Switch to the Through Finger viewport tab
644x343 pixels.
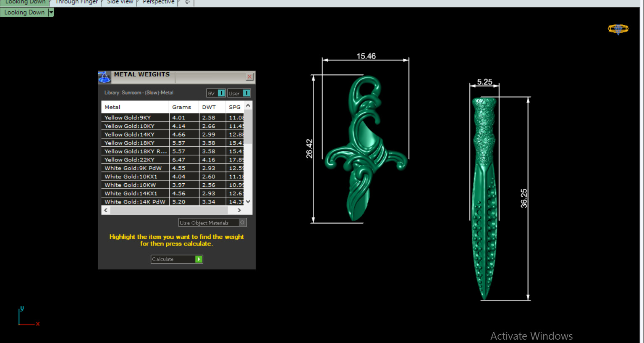click(77, 2)
